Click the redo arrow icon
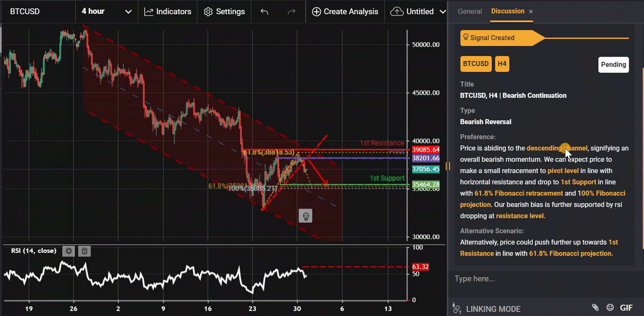 coord(291,12)
